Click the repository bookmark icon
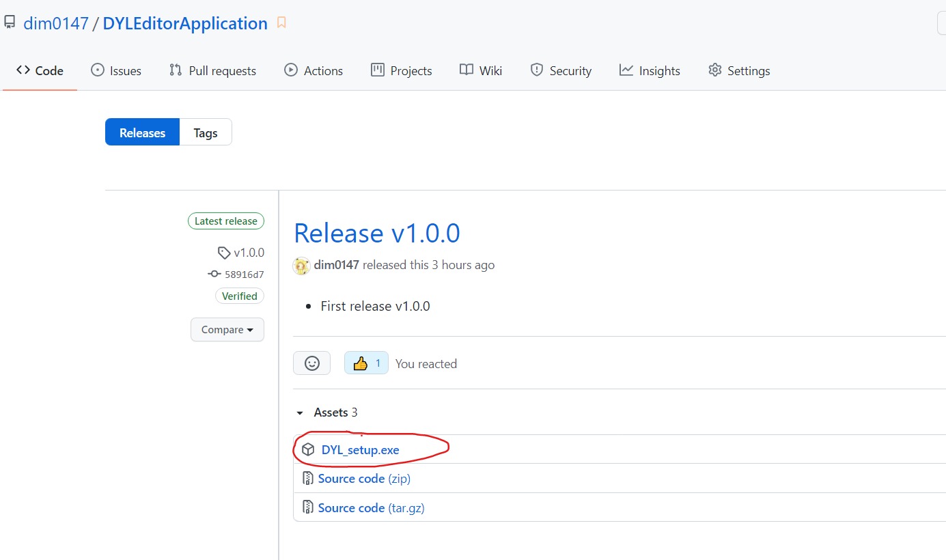Viewport: 946px width, 560px height. click(x=281, y=23)
